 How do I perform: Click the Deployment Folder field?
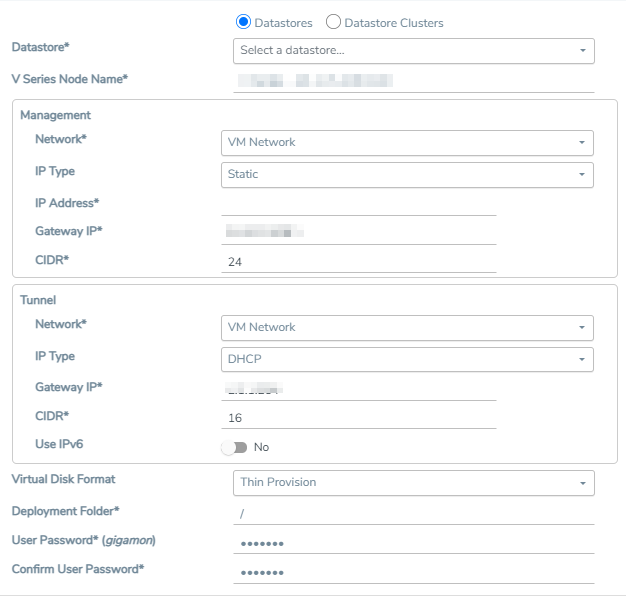(414, 513)
